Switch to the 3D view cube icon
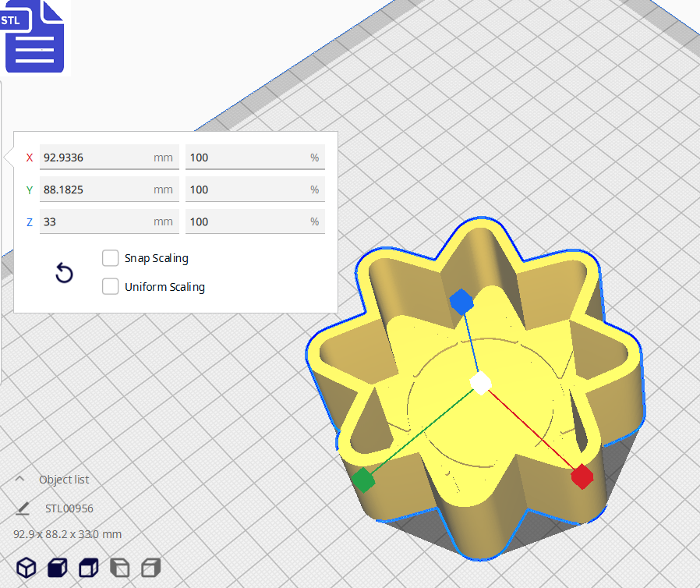700x588 pixels. [x=27, y=567]
